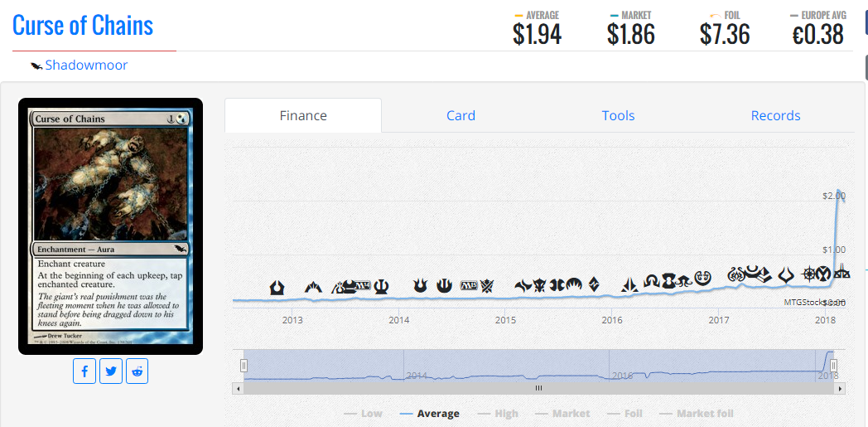The width and height of the screenshot is (868, 427).
Task: Click the 2015 x-axis label
Action: [x=505, y=320]
